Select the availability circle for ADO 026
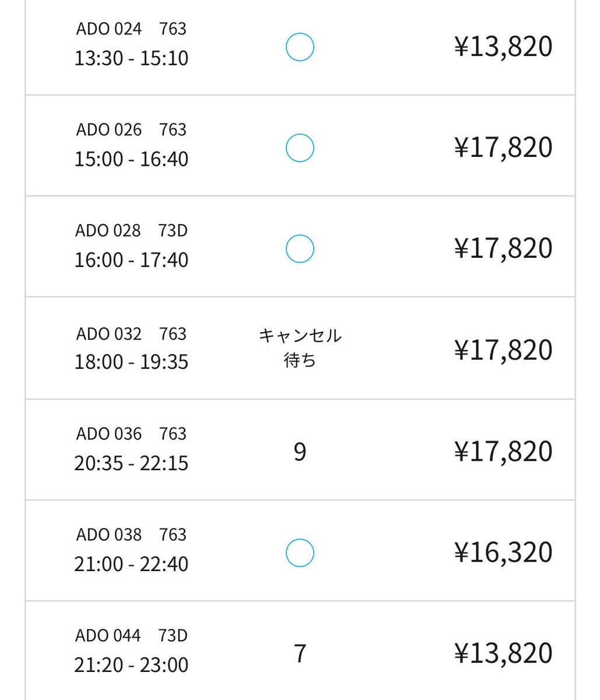The height and width of the screenshot is (700, 600). [x=300, y=148]
